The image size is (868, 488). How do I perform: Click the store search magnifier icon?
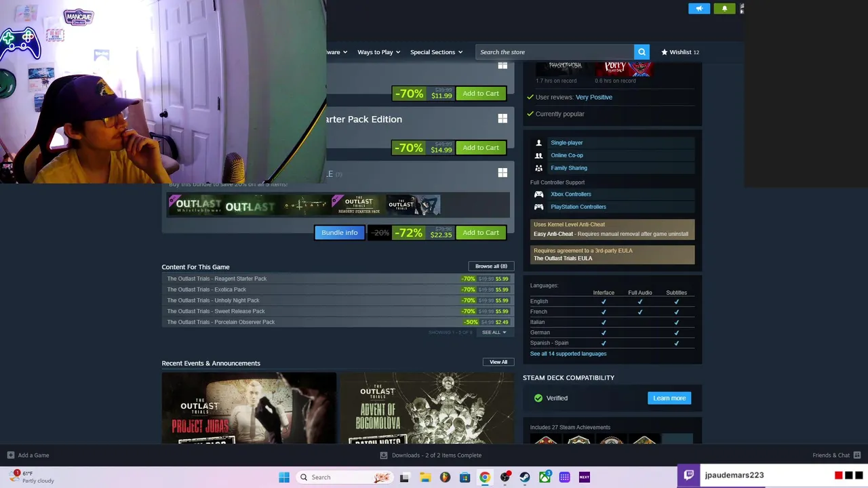click(642, 52)
